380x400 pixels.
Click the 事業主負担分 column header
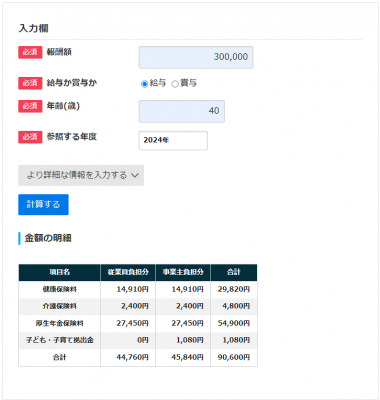[183, 272]
